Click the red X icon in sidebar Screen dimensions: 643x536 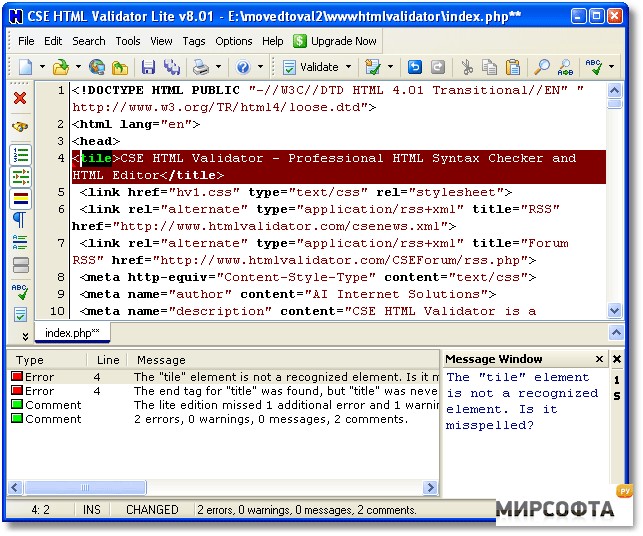[x=20, y=98]
